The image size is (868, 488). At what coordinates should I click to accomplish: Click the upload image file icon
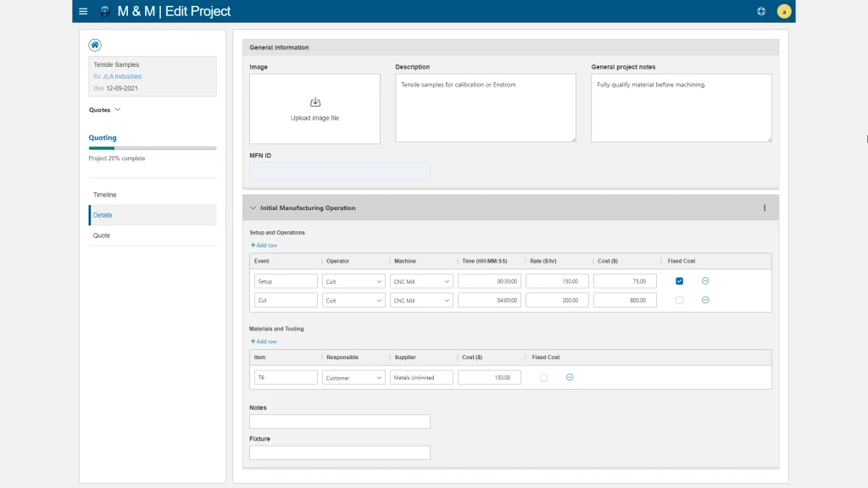pyautogui.click(x=314, y=101)
